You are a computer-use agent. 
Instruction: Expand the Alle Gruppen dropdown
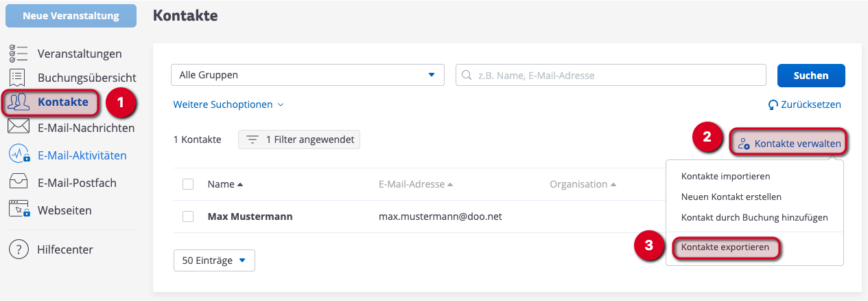(307, 75)
